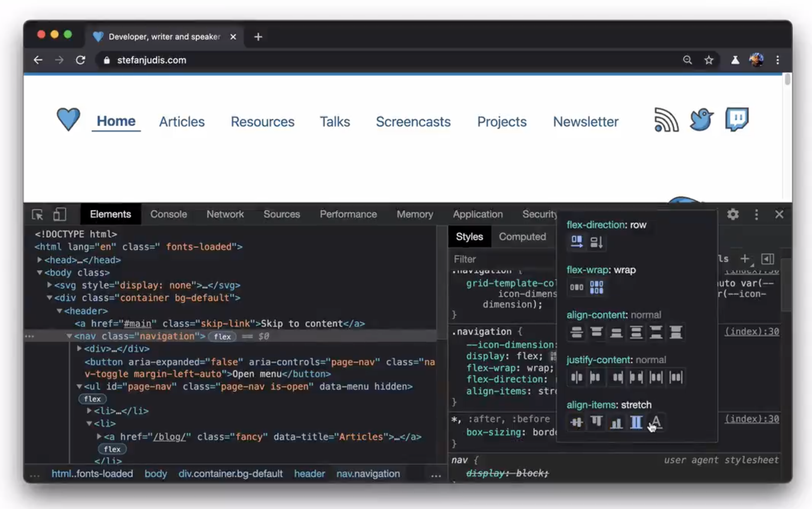Pick align-items center icon
This screenshot has width=812, height=509.
point(576,422)
